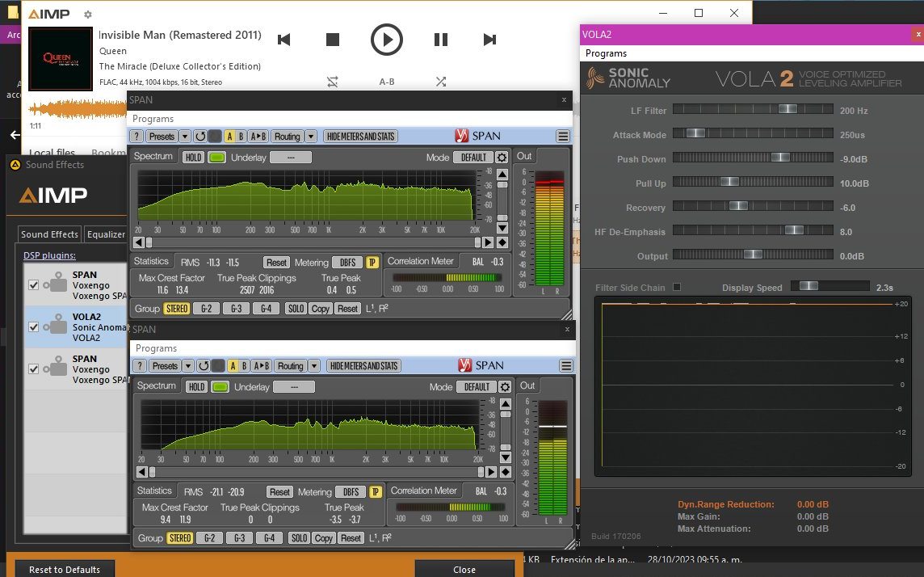Click upper SPAN range up arrow

[x=502, y=175]
